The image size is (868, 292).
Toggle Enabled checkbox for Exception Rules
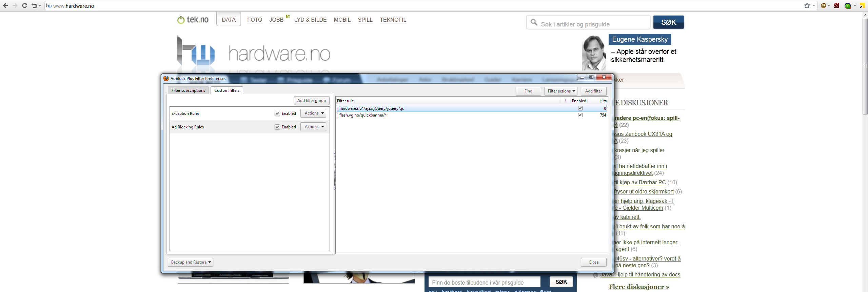coord(277,113)
